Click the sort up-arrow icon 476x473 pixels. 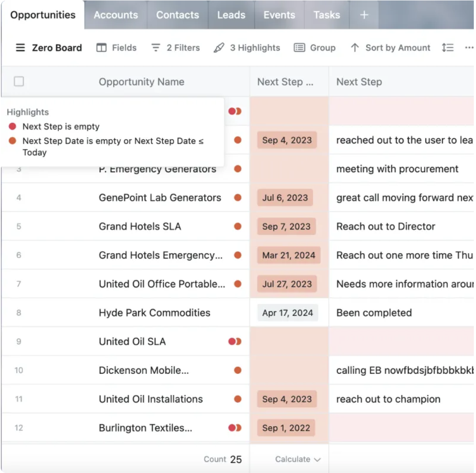pos(355,47)
